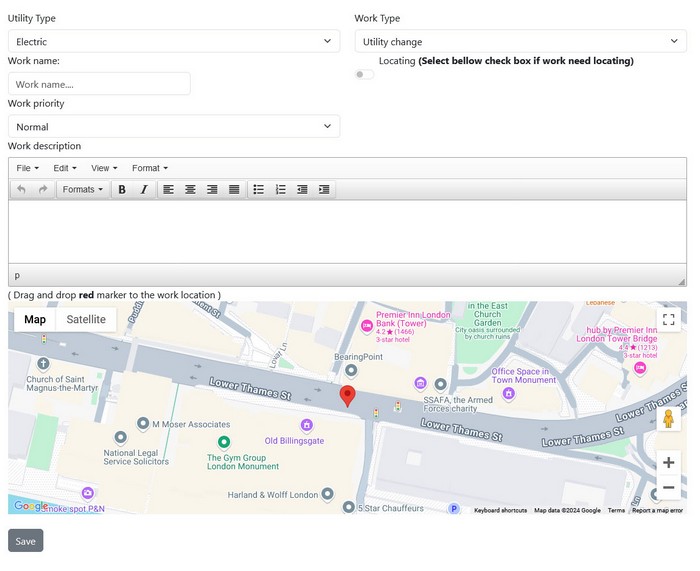Click the M Moser Associates pin
Screen dimensions: 700x571
click(x=143, y=424)
